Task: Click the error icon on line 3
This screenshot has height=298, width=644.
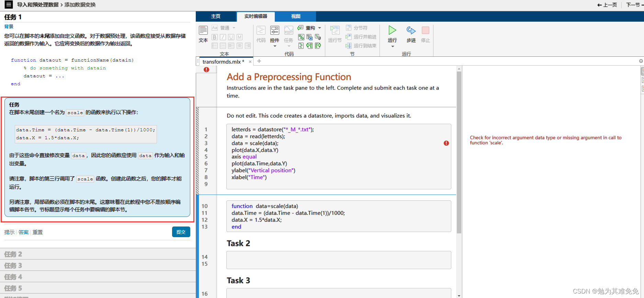Action: pos(446,143)
